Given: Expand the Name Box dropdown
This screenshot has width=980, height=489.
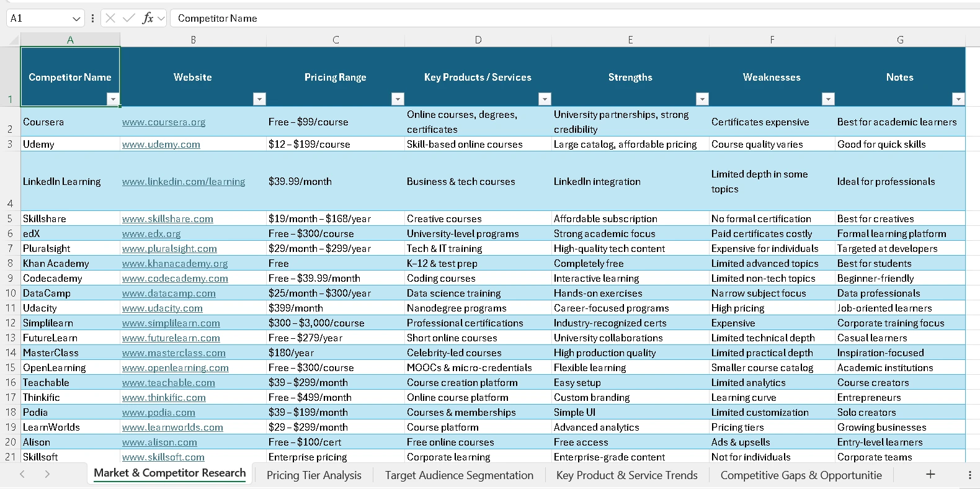Looking at the screenshot, I should tap(76, 19).
